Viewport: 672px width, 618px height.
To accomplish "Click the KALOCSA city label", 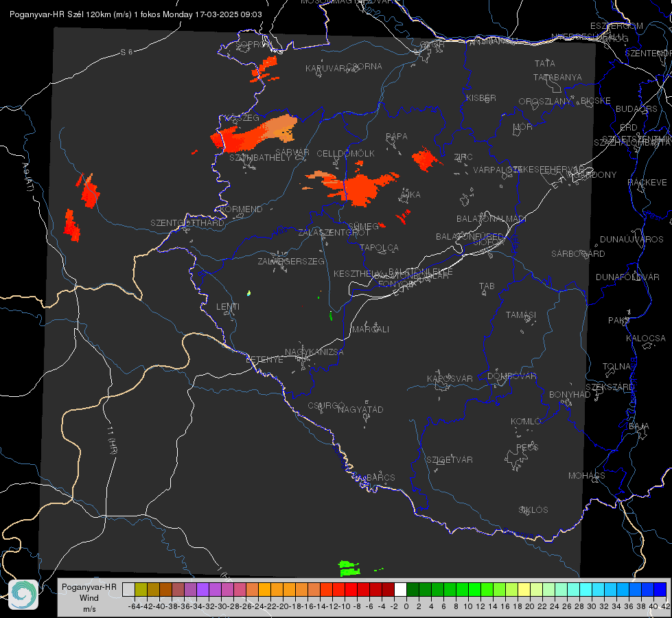I will point(646,339).
